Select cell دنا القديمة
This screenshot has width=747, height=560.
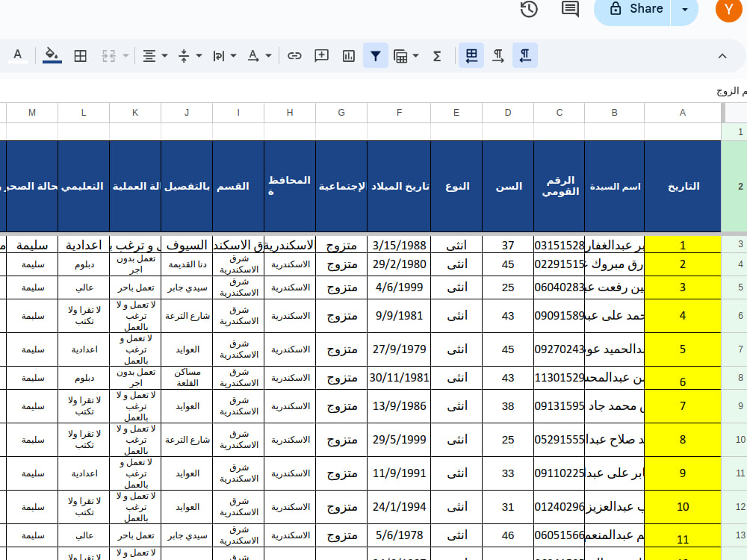(187, 264)
